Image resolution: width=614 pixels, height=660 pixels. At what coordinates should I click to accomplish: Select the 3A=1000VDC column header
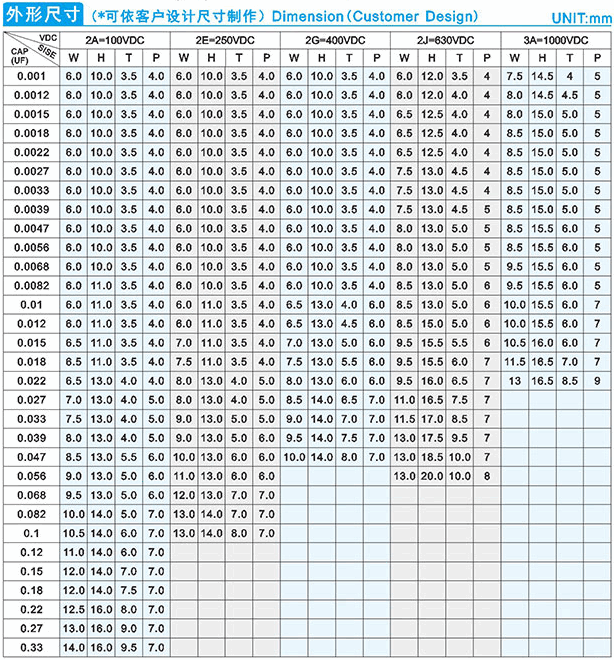click(555, 38)
